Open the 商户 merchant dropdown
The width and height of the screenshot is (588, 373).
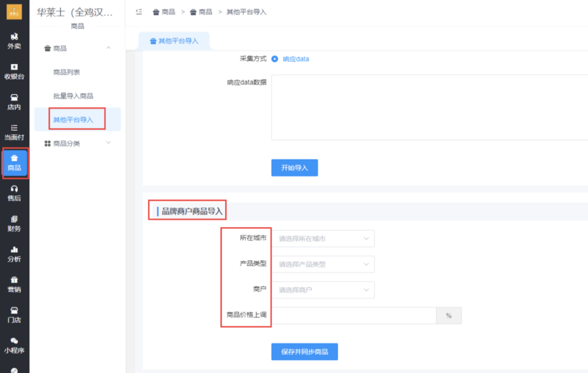coord(323,290)
